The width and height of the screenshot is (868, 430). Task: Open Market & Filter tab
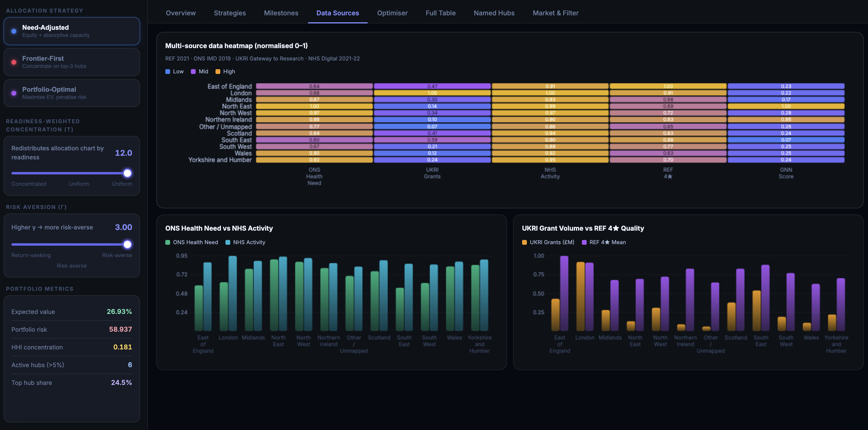coord(555,13)
